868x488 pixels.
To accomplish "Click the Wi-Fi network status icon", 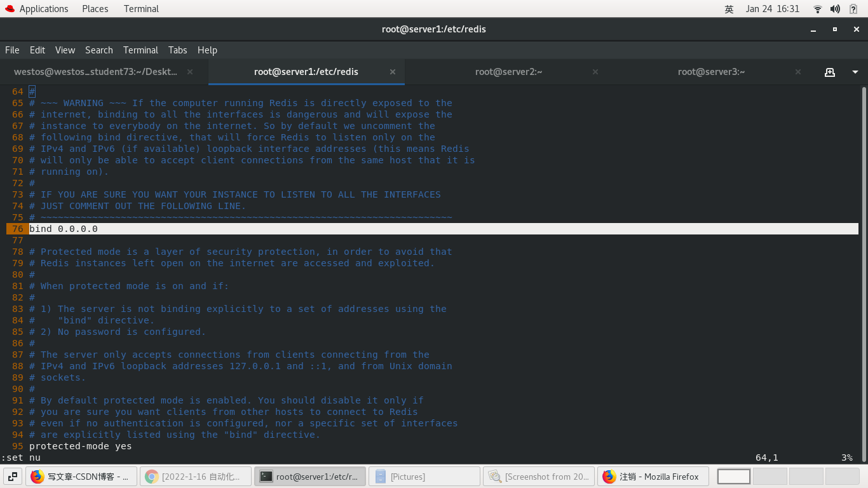I will click(818, 9).
